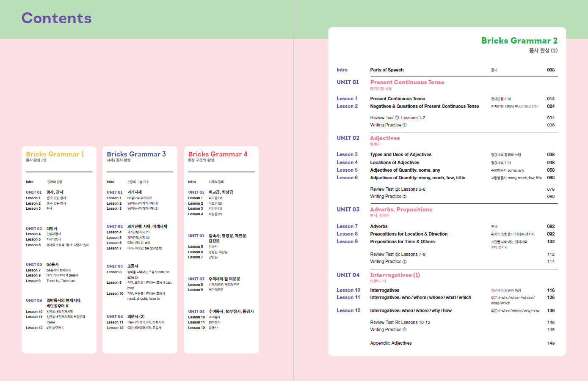The image size is (588, 381).
Task: Click page number "102"
Action: pyautogui.click(x=551, y=241)
